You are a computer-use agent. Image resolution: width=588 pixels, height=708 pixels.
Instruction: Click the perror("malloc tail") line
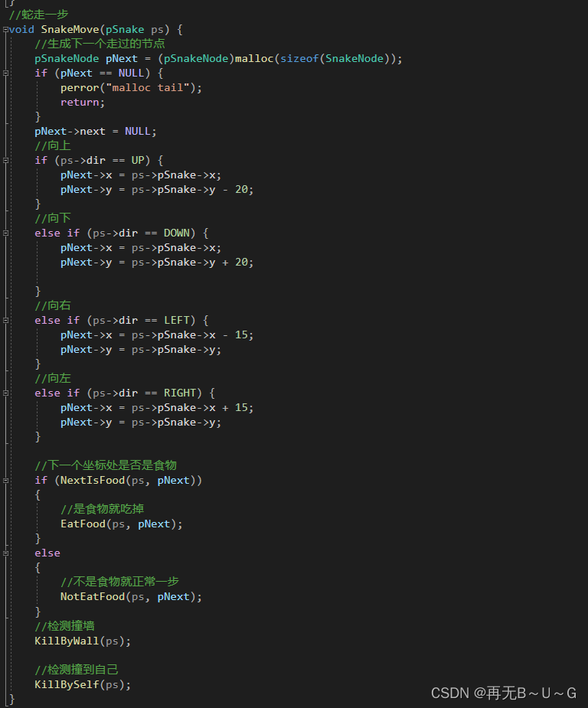tap(131, 87)
